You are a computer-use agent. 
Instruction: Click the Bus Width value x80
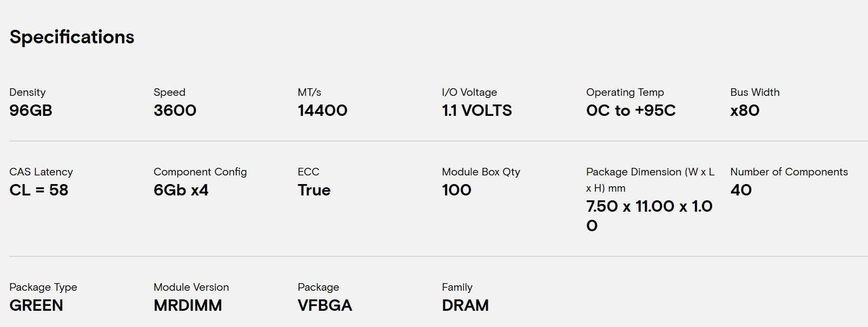745,110
